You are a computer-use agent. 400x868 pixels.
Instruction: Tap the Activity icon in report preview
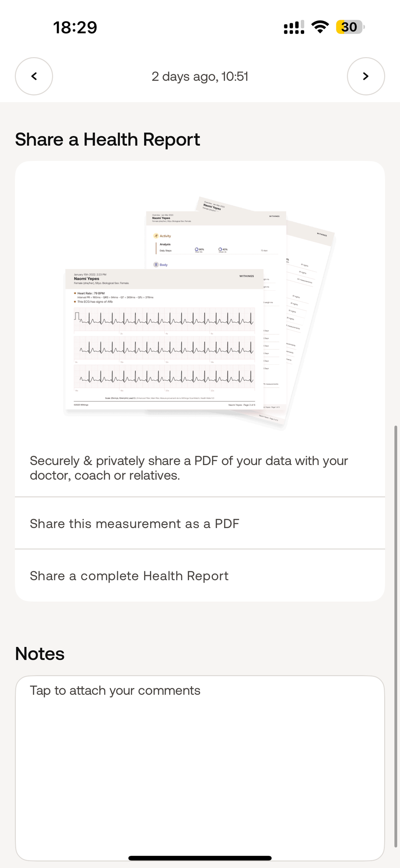[x=156, y=236]
